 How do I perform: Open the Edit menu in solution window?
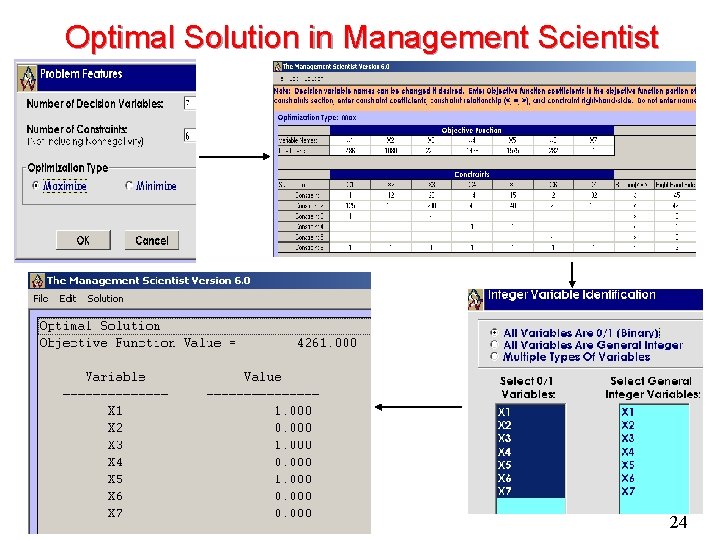click(x=68, y=298)
